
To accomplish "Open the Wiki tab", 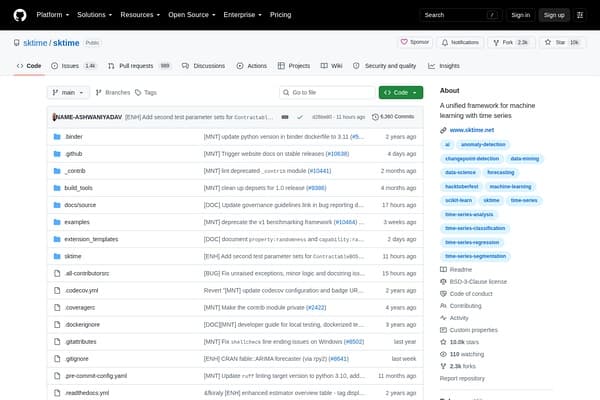I will (331, 66).
